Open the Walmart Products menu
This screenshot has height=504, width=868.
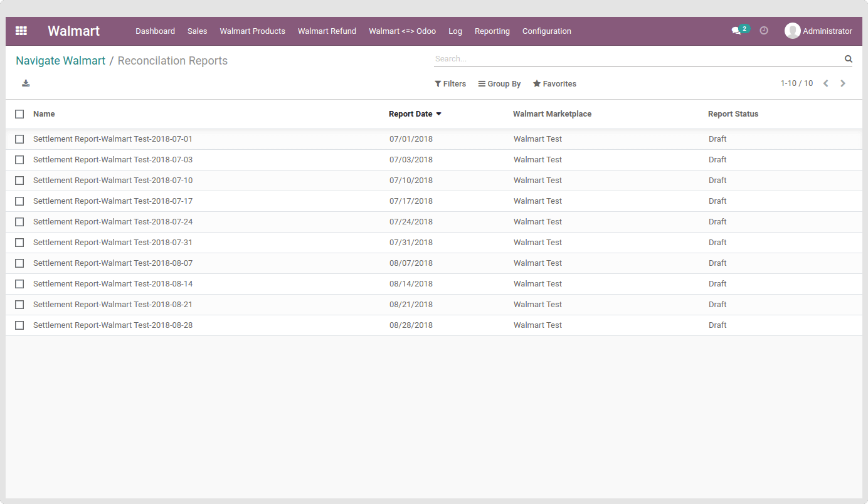[x=252, y=31]
